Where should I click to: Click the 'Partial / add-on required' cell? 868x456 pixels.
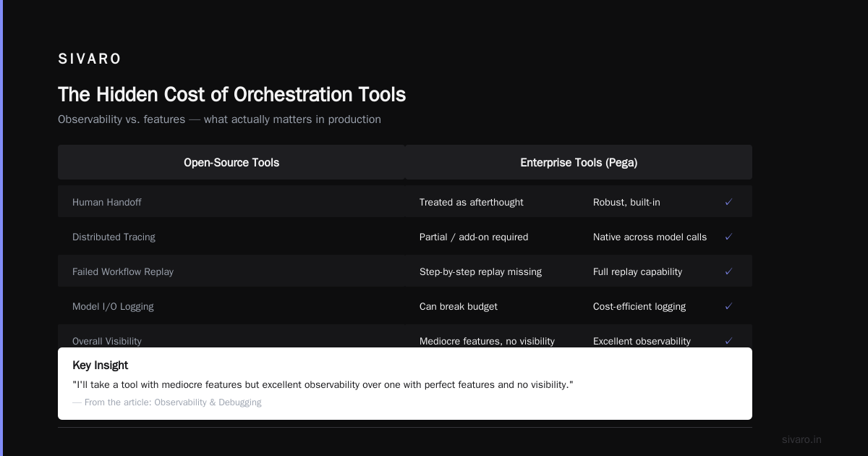click(474, 237)
